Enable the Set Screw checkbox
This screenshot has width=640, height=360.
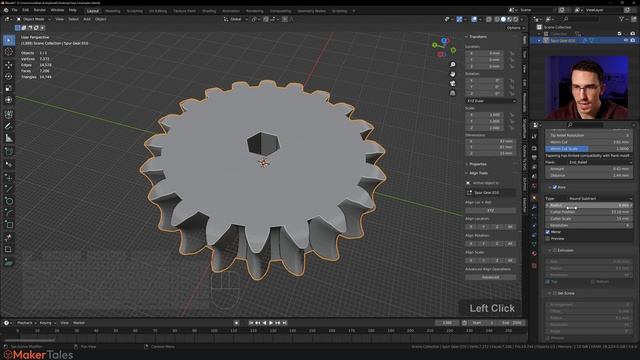(555, 293)
